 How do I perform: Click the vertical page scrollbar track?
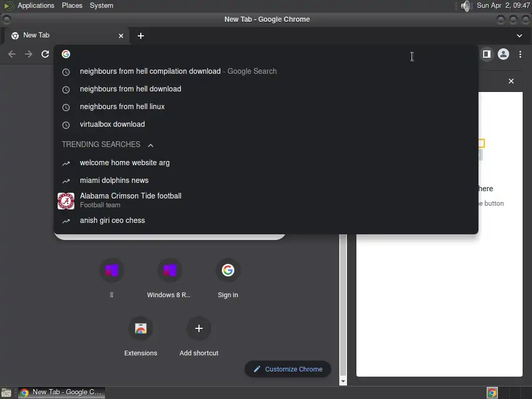(343, 305)
